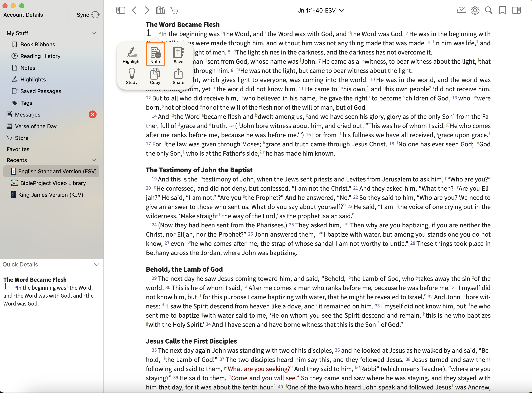Open settings gear icon

[x=475, y=10]
